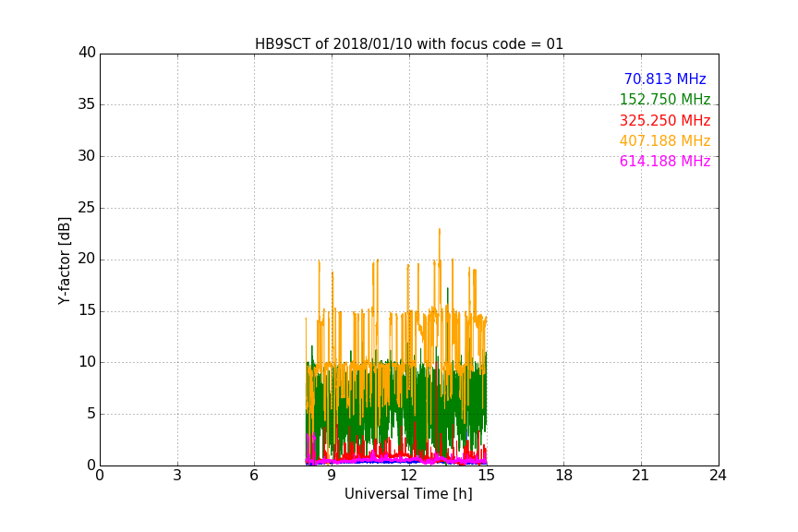Click the y-axis tick label 30
Viewport: 798px width, 532px height.
[87, 156]
